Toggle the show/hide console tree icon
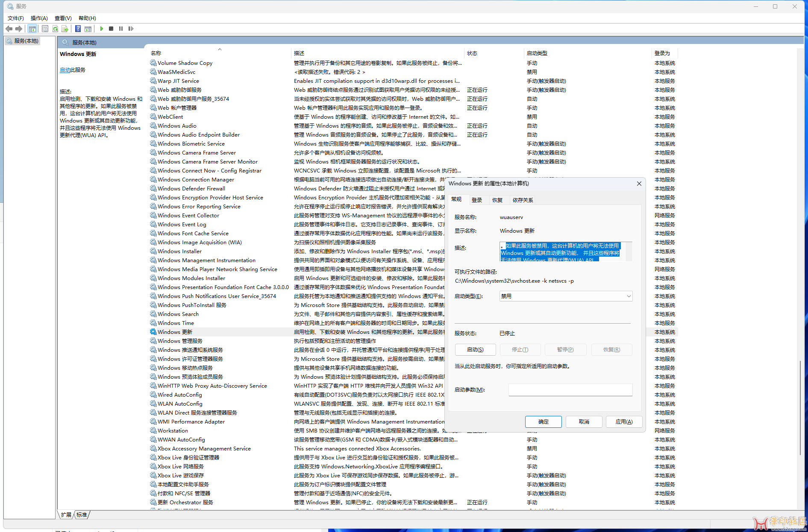 point(32,29)
